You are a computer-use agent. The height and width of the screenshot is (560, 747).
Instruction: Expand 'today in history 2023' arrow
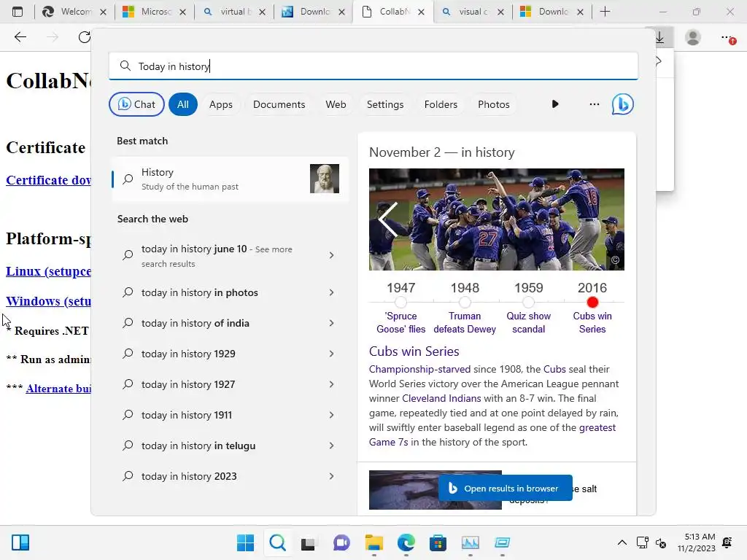tap(332, 476)
